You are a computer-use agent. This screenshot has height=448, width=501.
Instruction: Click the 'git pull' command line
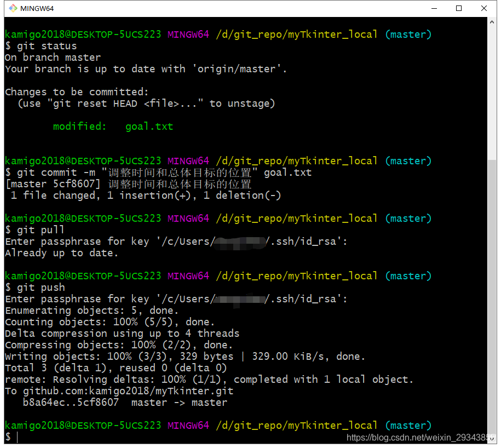[35, 230]
